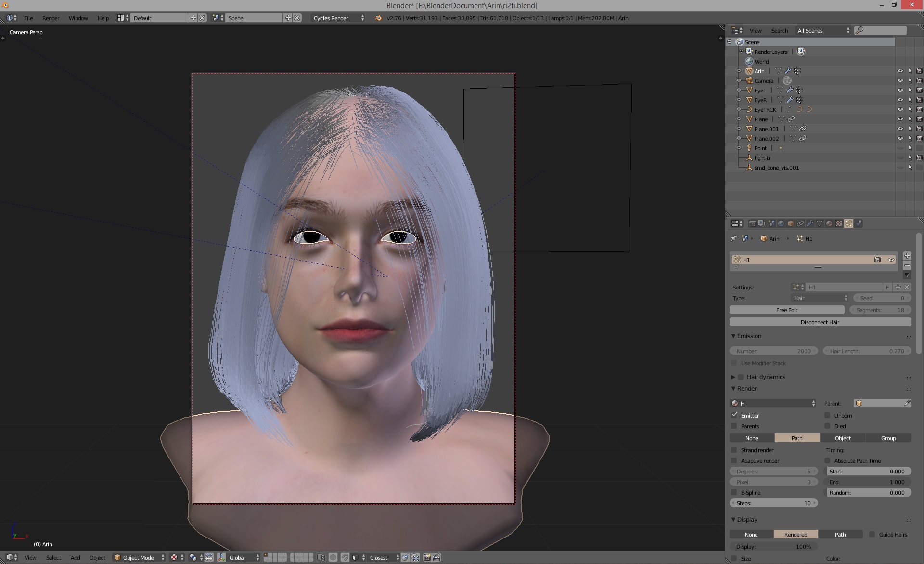924x564 pixels.
Task: Hide the Plane.001 object in the outliner
Action: [x=900, y=129]
